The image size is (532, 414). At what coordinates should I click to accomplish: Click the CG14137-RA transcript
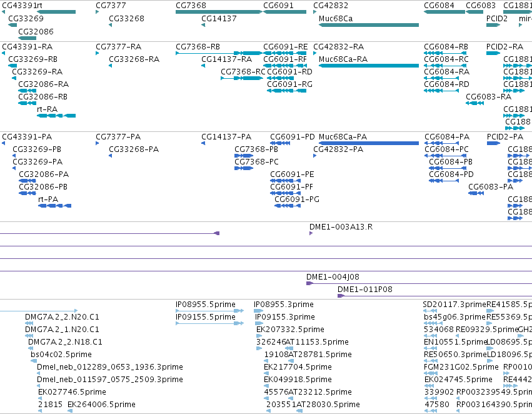pos(203,66)
